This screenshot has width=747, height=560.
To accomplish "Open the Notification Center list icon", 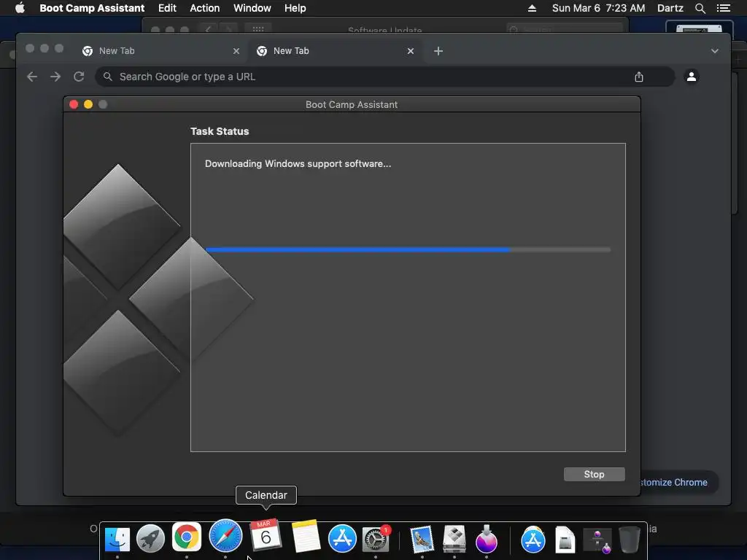I will coord(723,8).
